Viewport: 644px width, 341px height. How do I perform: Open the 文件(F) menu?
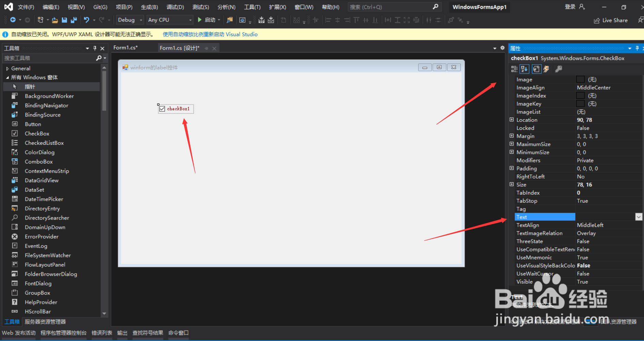[26, 7]
